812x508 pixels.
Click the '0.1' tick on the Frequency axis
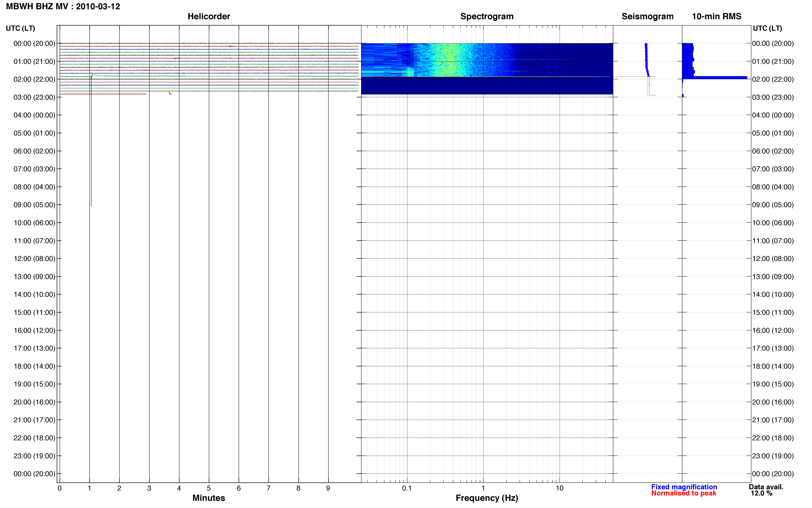407,488
